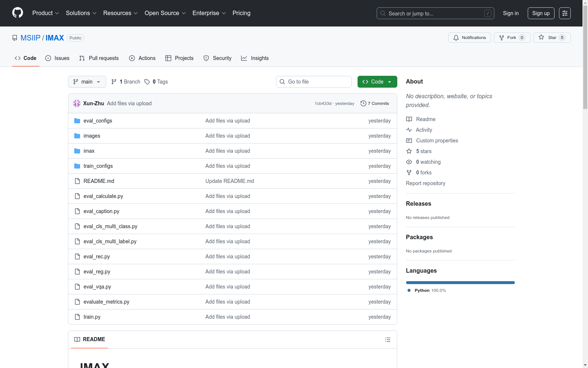Click the book icon beside Readme

click(409, 119)
